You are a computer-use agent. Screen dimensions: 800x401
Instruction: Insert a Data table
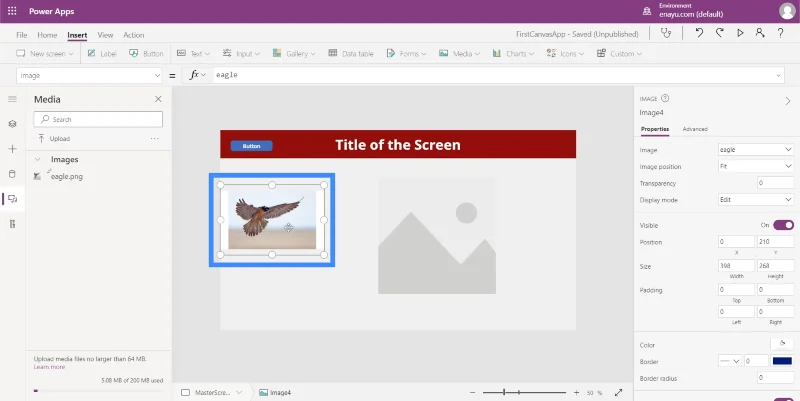point(351,54)
